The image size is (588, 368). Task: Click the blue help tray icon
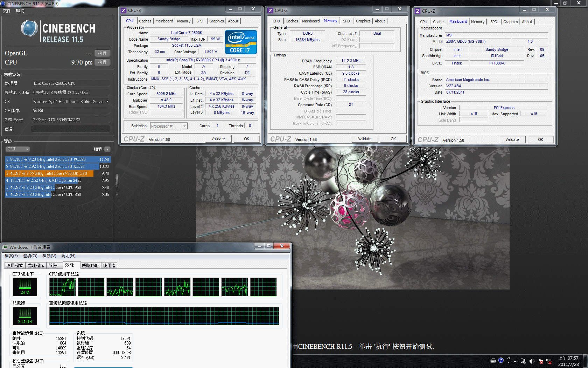[x=501, y=360]
